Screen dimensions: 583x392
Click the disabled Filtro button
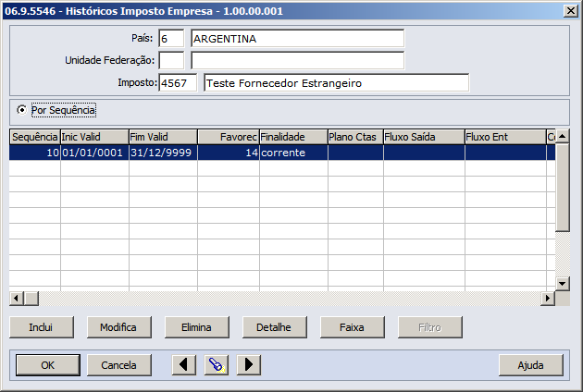[x=429, y=327]
